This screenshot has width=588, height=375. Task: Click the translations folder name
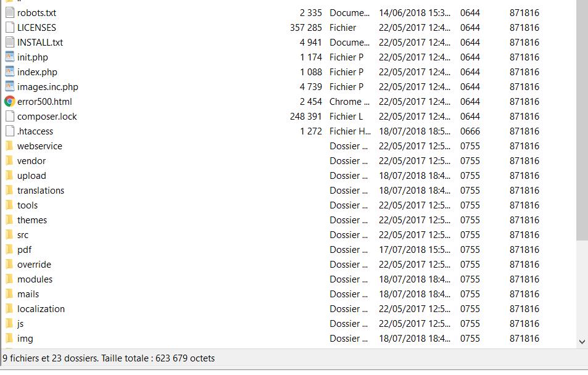(x=41, y=191)
